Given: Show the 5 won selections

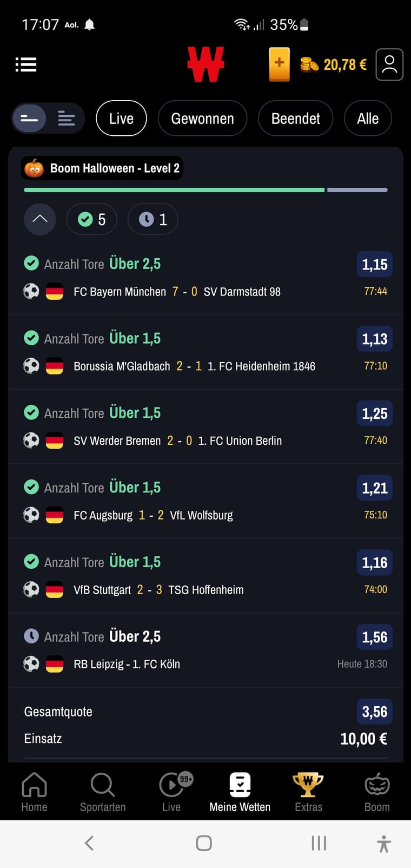Looking at the screenshot, I should coord(91,219).
